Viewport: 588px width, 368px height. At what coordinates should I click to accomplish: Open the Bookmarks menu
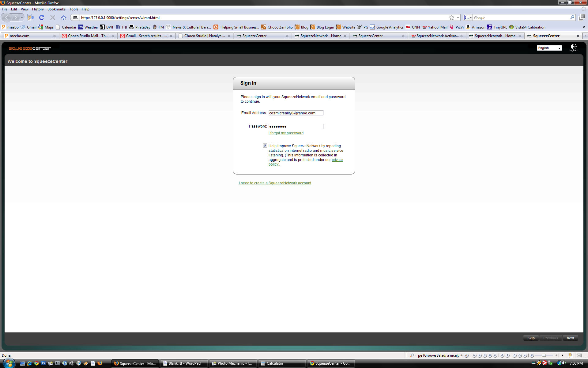coord(56,9)
